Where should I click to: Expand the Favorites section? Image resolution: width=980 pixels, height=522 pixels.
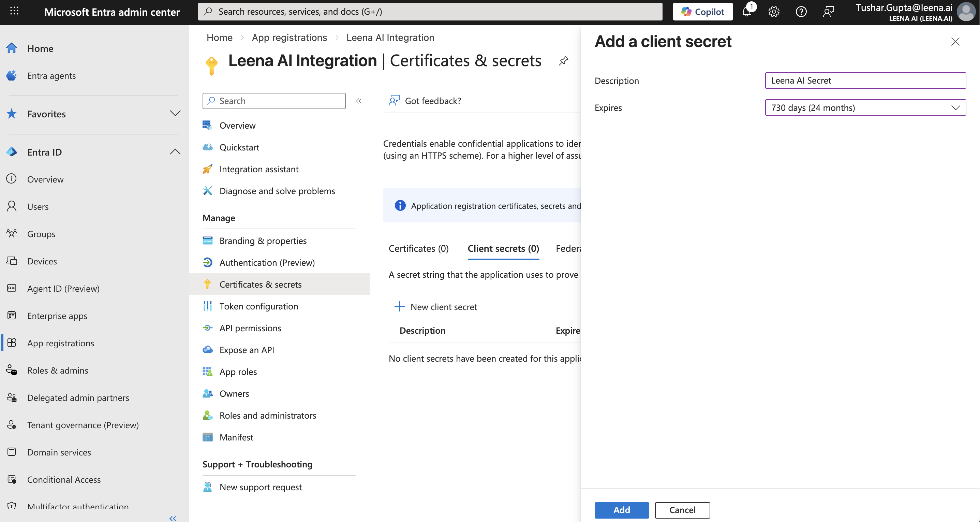coord(175,114)
